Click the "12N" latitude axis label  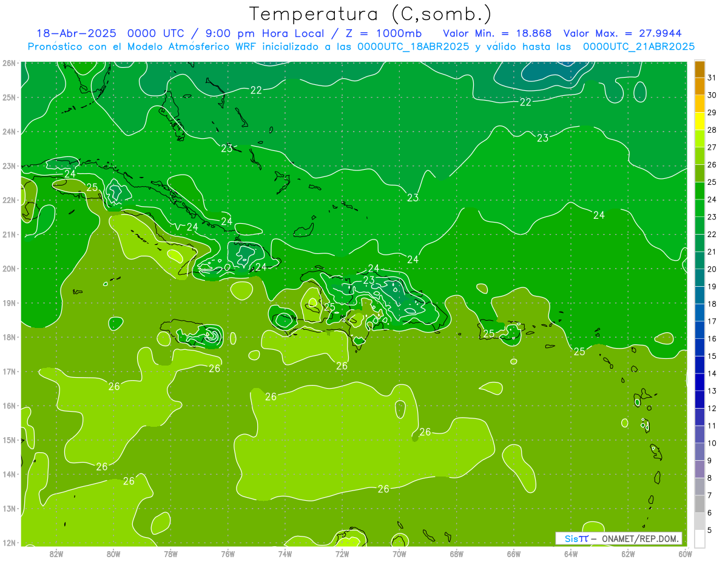9,542
